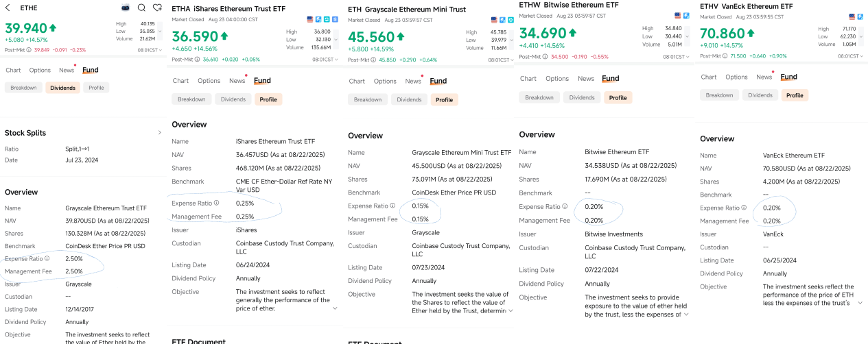Click the lightning badge in Grayscale Mini Trust header
Viewport: 868px width, 344px height.
pyautogui.click(x=502, y=19)
